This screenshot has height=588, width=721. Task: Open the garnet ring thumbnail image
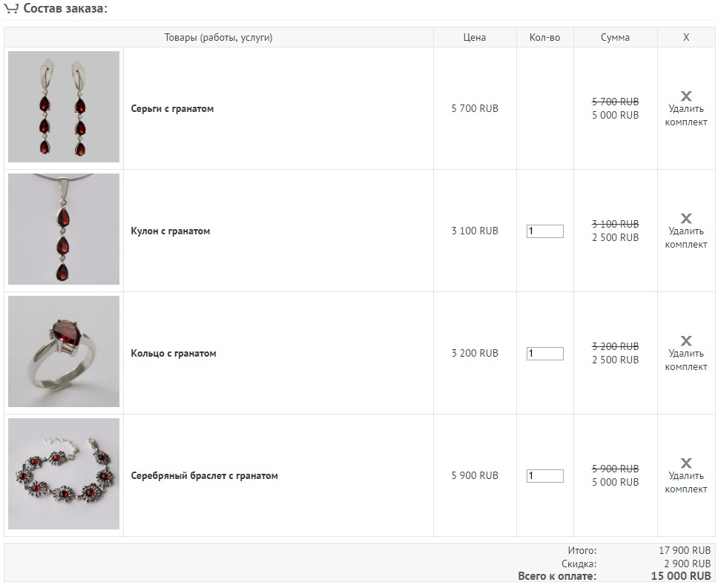[64, 351]
